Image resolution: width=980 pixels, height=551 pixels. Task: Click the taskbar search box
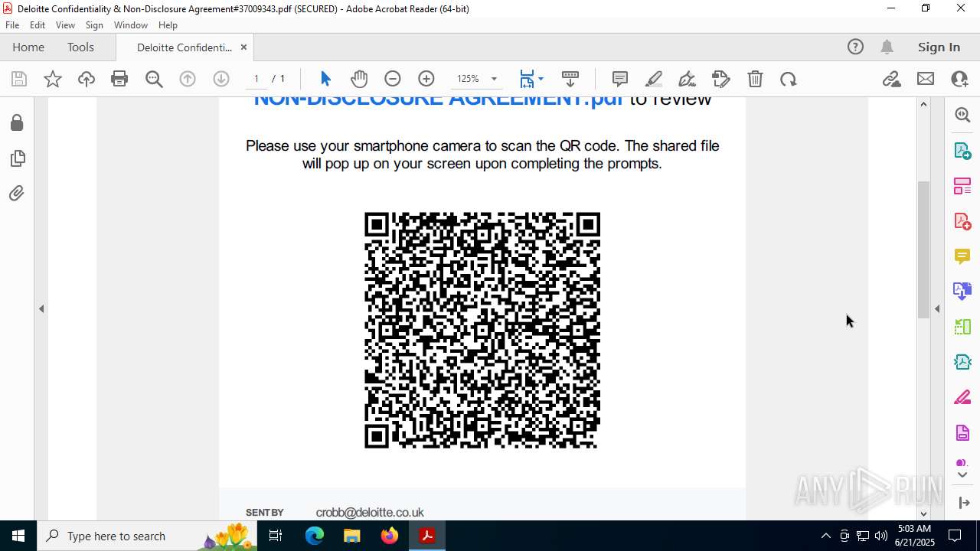point(147,536)
